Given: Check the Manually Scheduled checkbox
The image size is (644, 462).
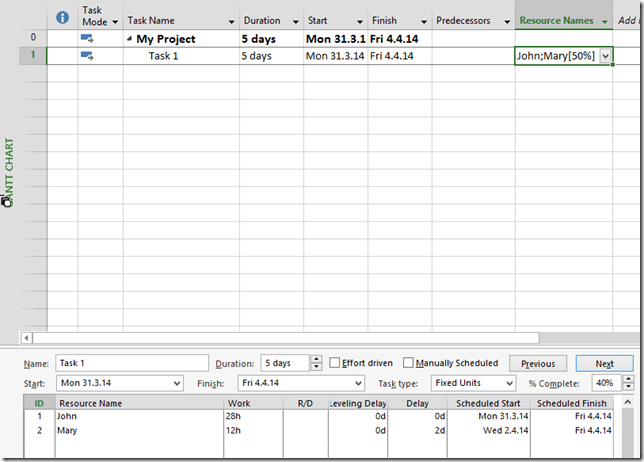Looking at the screenshot, I should pyautogui.click(x=407, y=363).
